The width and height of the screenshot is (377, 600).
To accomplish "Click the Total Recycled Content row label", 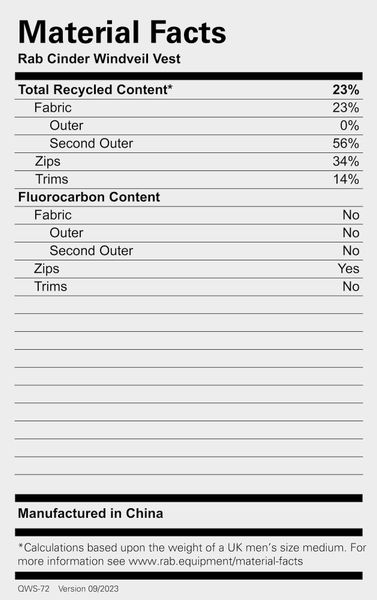I will (95, 90).
